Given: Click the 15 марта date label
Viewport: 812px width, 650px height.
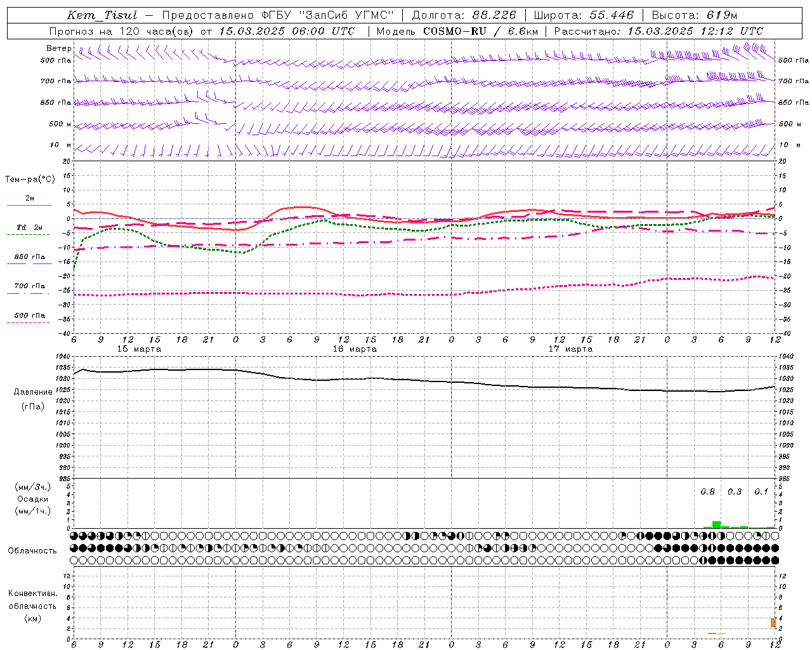Looking at the screenshot, I should (139, 349).
